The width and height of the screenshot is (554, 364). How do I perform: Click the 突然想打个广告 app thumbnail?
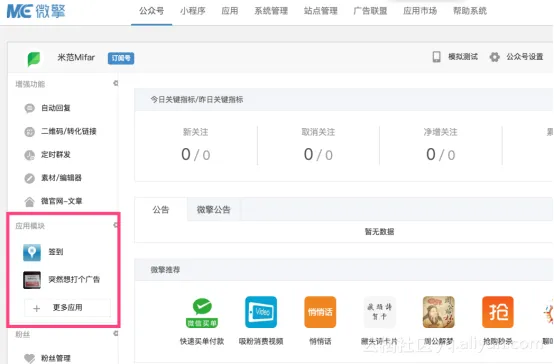coord(32,280)
